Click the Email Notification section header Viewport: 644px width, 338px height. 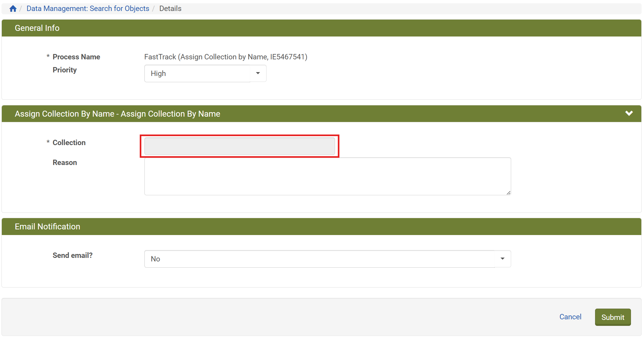click(47, 226)
